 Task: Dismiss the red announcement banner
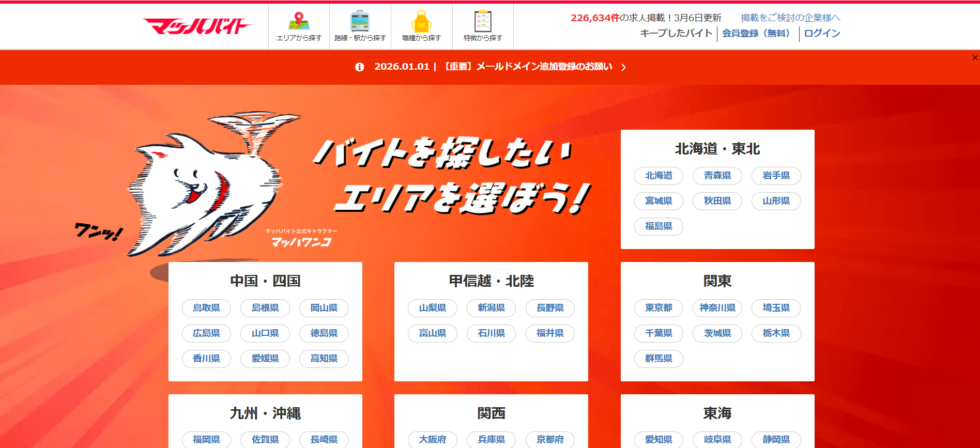974,58
